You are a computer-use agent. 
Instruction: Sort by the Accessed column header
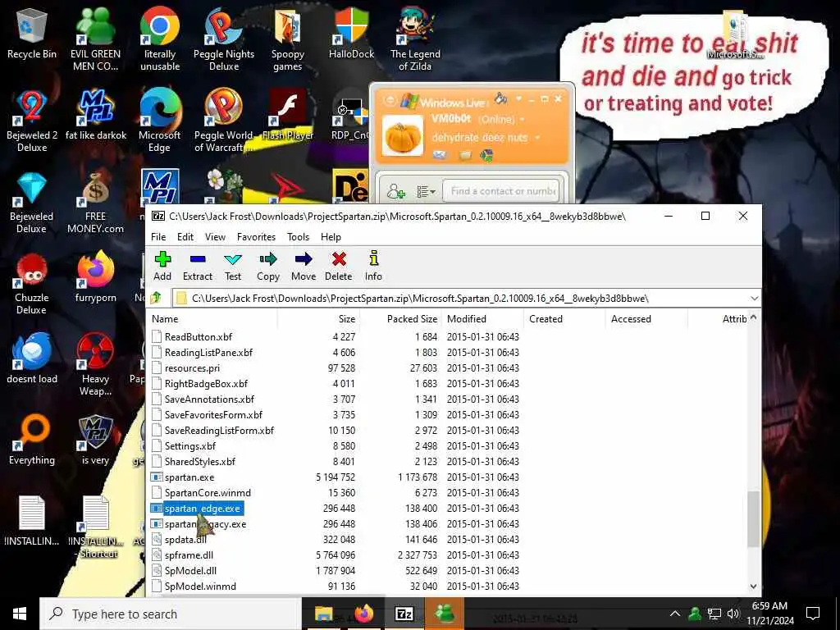tap(646, 319)
